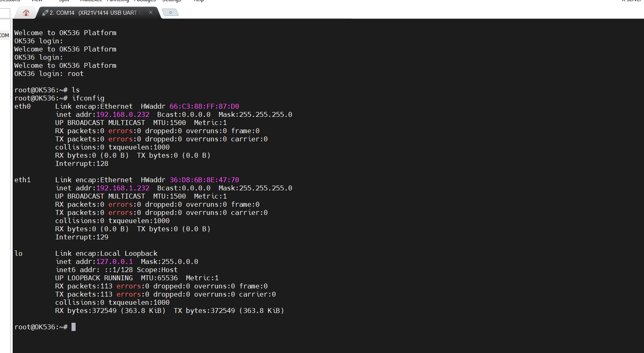Click the eth0 IP address 192.168.0.232
This screenshot has height=353, width=644.
(123, 114)
